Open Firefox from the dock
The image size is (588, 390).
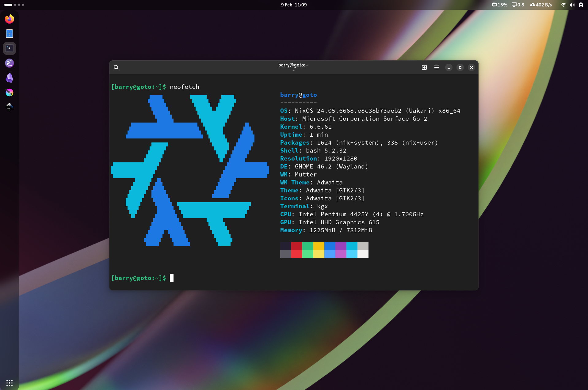[x=10, y=19]
